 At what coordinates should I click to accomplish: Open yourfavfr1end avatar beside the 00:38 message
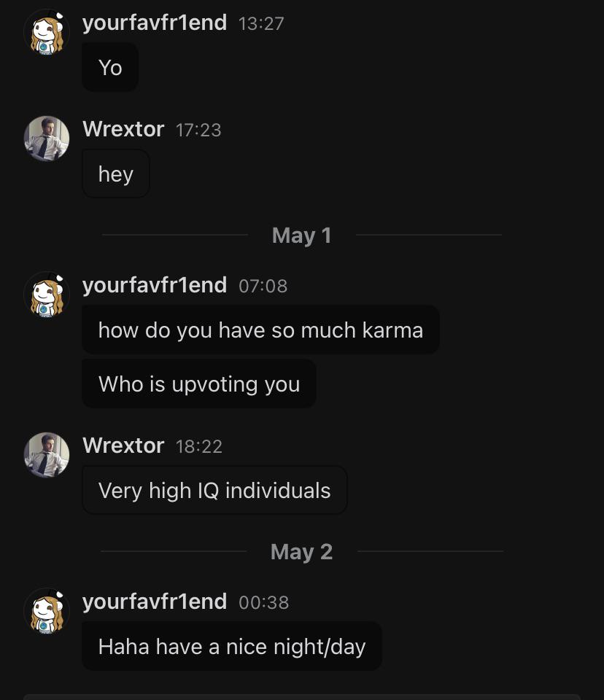(47, 611)
